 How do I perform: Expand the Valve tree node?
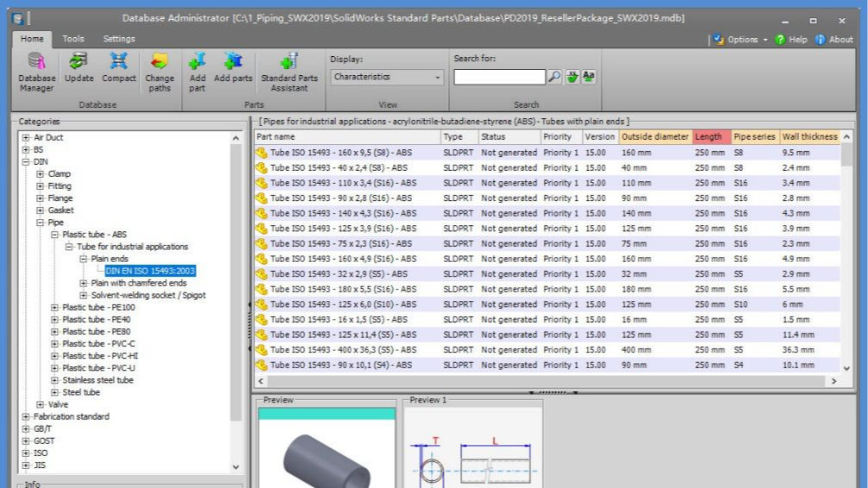(x=40, y=405)
